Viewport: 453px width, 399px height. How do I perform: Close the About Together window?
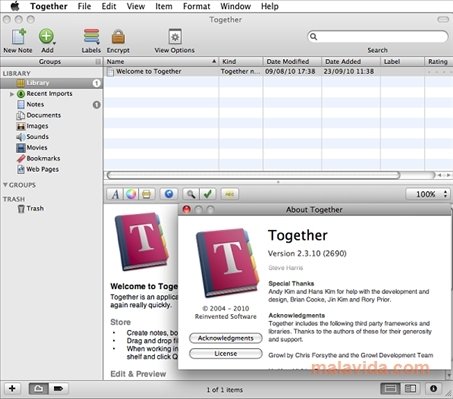point(187,209)
